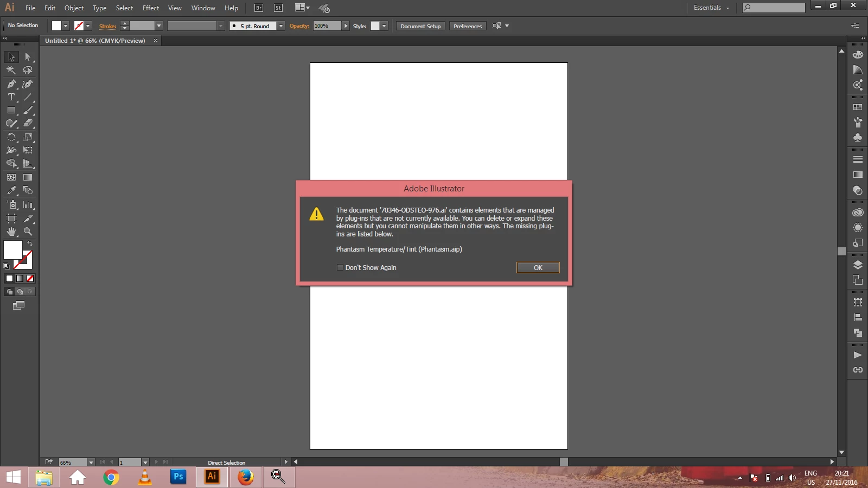868x488 pixels.
Task: Open the arrange documents dropdown
Action: (x=302, y=8)
